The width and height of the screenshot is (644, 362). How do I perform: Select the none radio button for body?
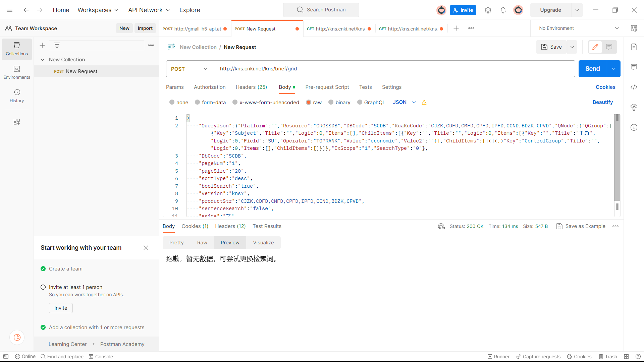pyautogui.click(x=172, y=102)
